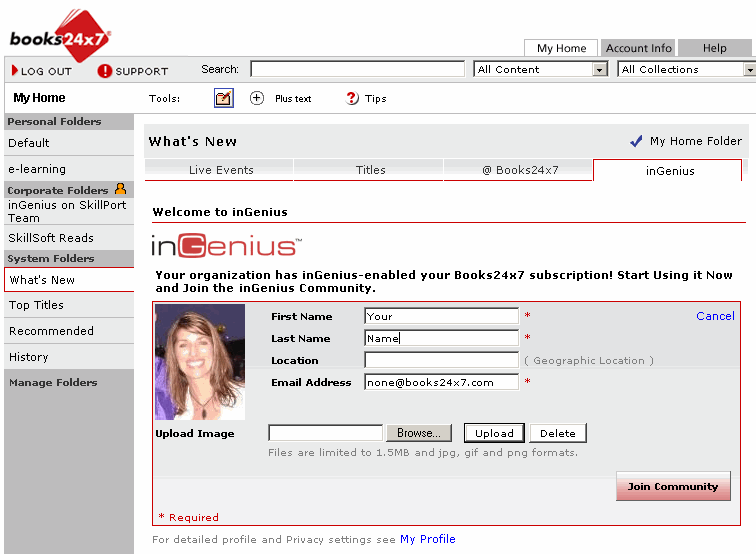The height and width of the screenshot is (554, 756).
Task: Click the My Home Folder label
Action: [x=696, y=141]
